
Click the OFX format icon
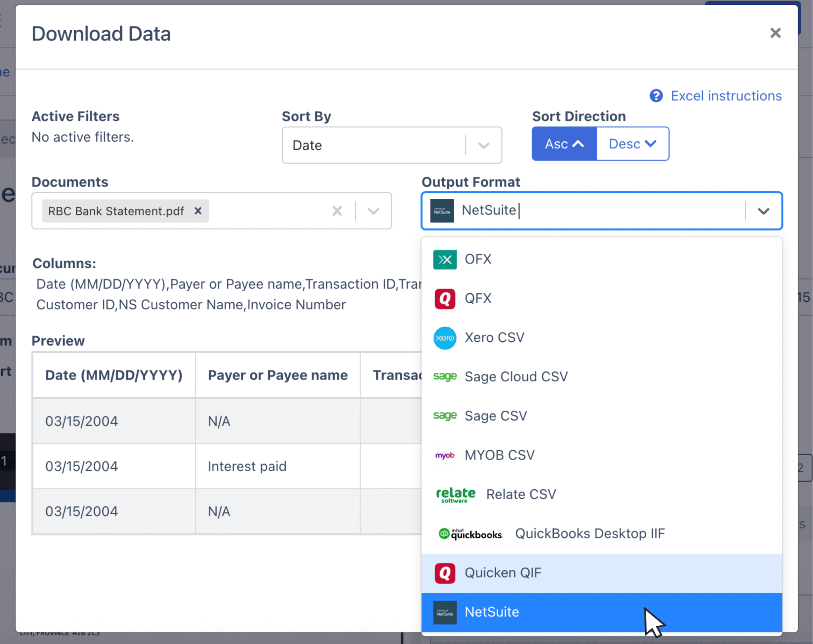click(x=445, y=259)
